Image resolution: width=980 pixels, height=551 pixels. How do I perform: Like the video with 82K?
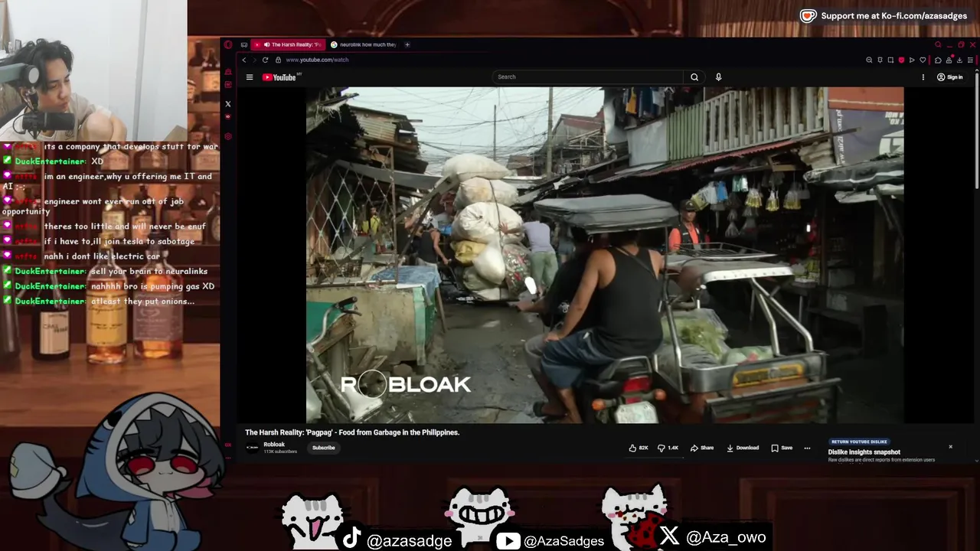pos(639,448)
